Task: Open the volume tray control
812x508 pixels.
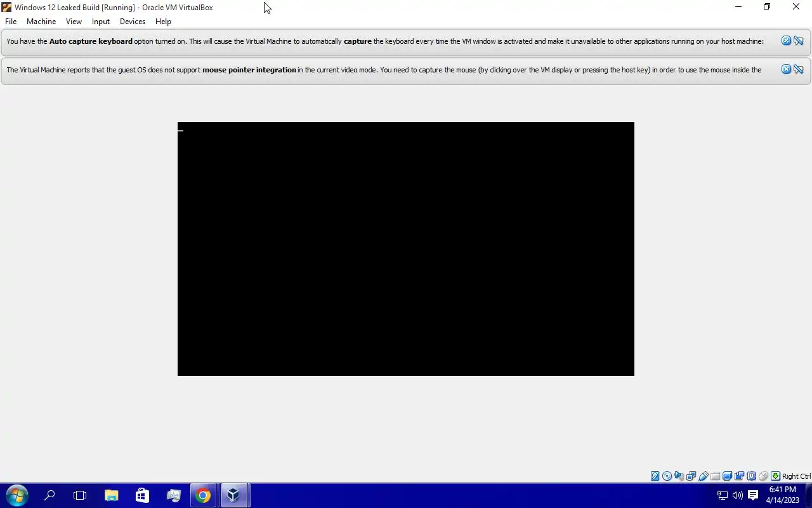Action: click(737, 495)
